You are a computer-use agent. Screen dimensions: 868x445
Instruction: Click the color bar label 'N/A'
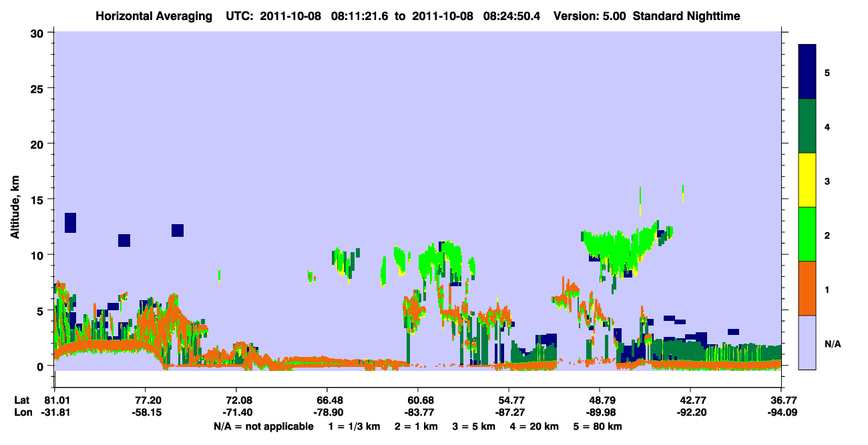(x=833, y=344)
